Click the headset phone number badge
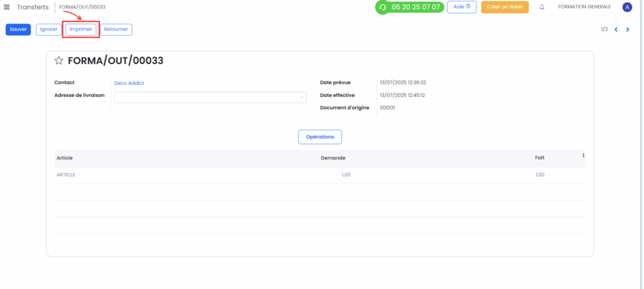The width and height of the screenshot is (644, 289). 409,7
